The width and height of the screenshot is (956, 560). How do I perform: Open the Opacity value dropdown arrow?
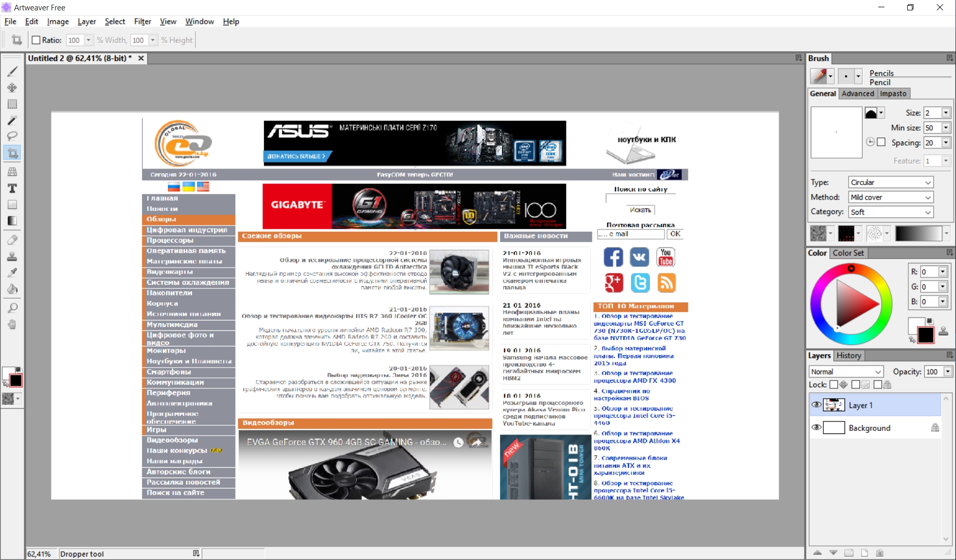(x=948, y=372)
